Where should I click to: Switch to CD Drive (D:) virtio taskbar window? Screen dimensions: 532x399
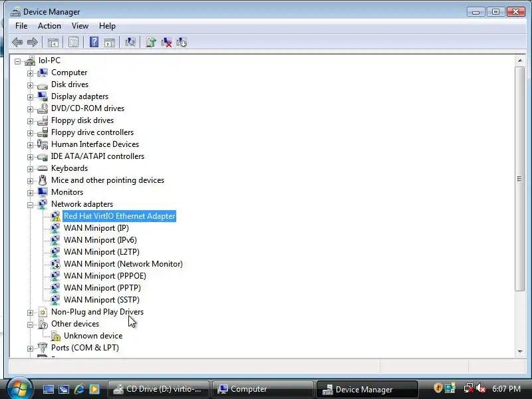tap(158, 389)
